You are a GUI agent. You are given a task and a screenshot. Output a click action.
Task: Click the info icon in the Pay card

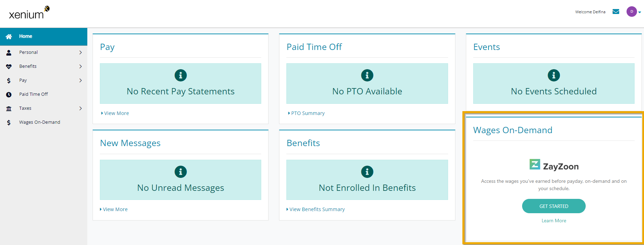click(180, 75)
